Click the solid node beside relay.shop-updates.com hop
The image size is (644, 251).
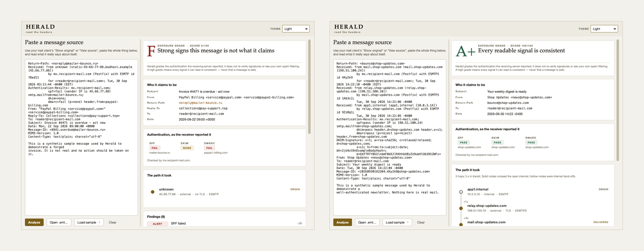tap(461, 208)
